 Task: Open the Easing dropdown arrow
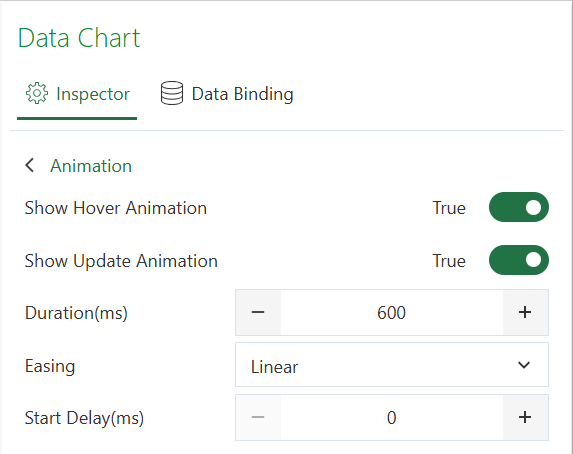(524, 365)
